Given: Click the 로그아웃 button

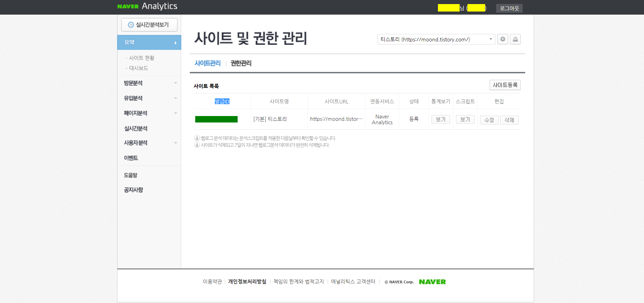Looking at the screenshot, I should pyautogui.click(x=509, y=8).
